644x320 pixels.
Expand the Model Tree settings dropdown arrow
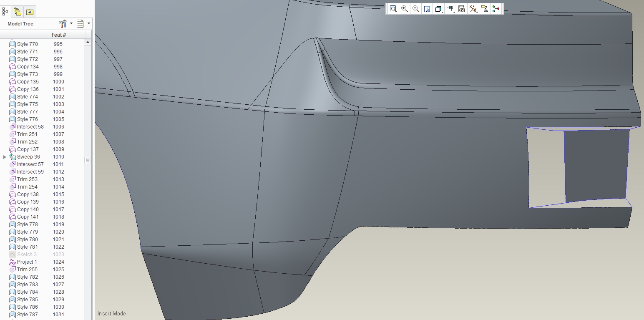tap(71, 24)
